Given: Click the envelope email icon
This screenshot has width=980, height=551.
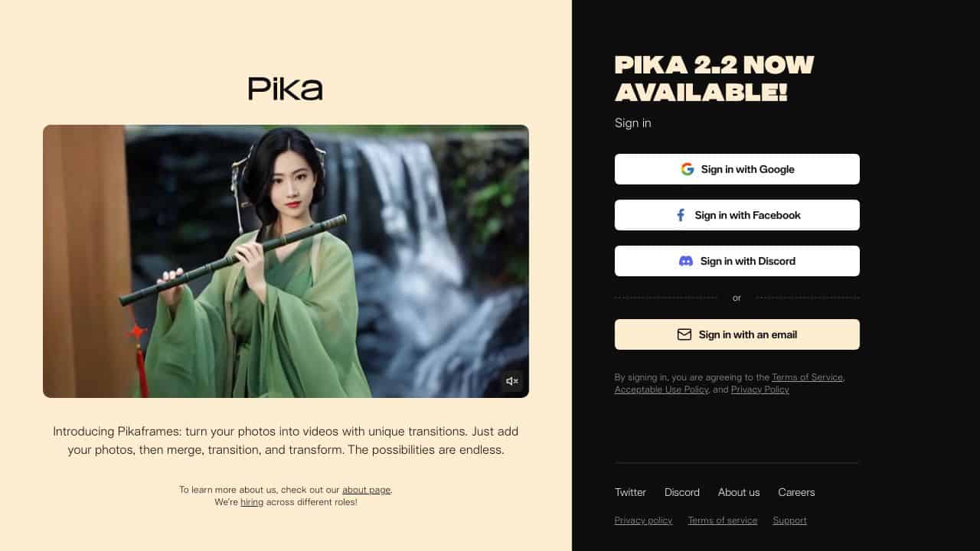Looking at the screenshot, I should (x=684, y=334).
